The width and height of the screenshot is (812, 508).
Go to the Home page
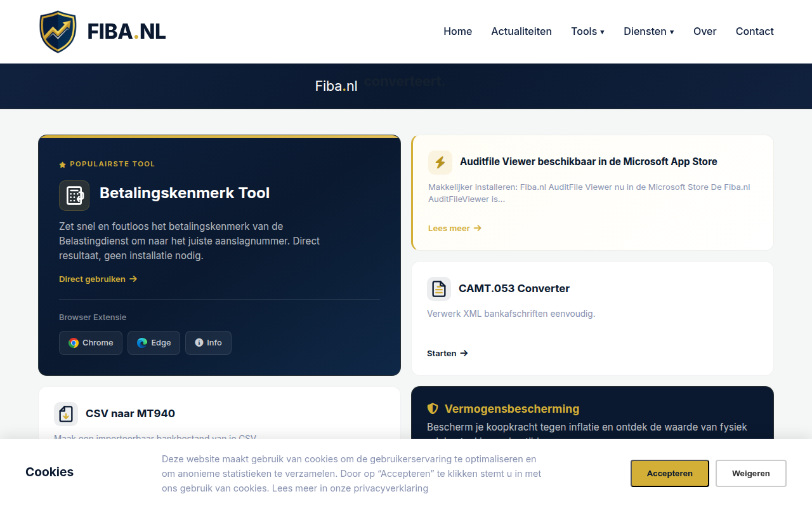tap(457, 32)
